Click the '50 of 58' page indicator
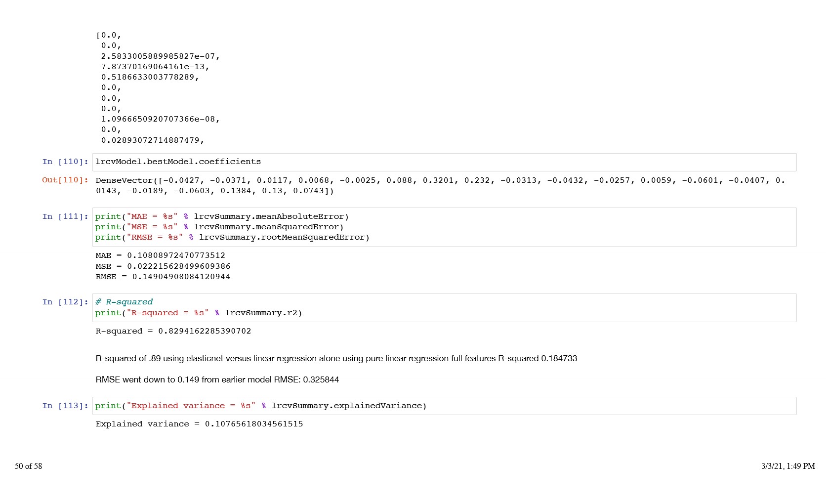The image size is (830, 504). pos(29,466)
